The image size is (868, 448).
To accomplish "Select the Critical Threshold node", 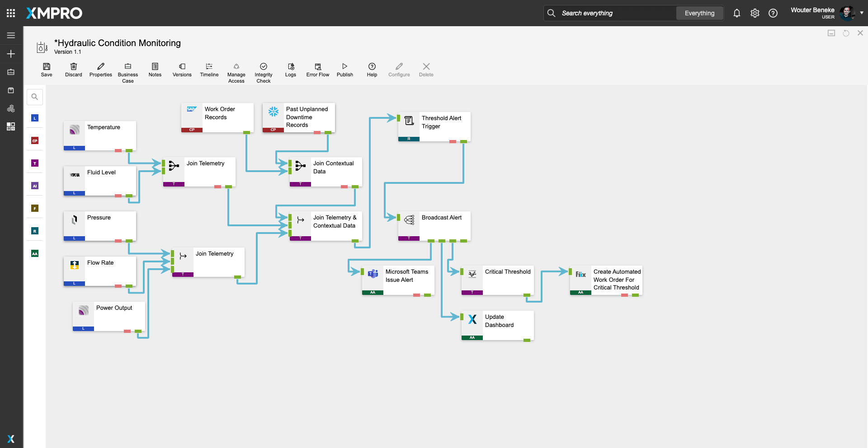I will point(507,278).
